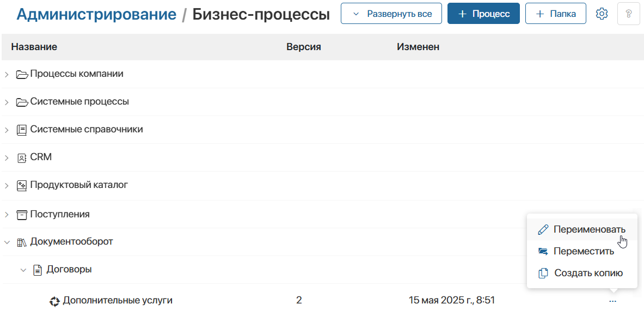
Task: Click the CRM contacts icon
Action: click(x=21, y=158)
